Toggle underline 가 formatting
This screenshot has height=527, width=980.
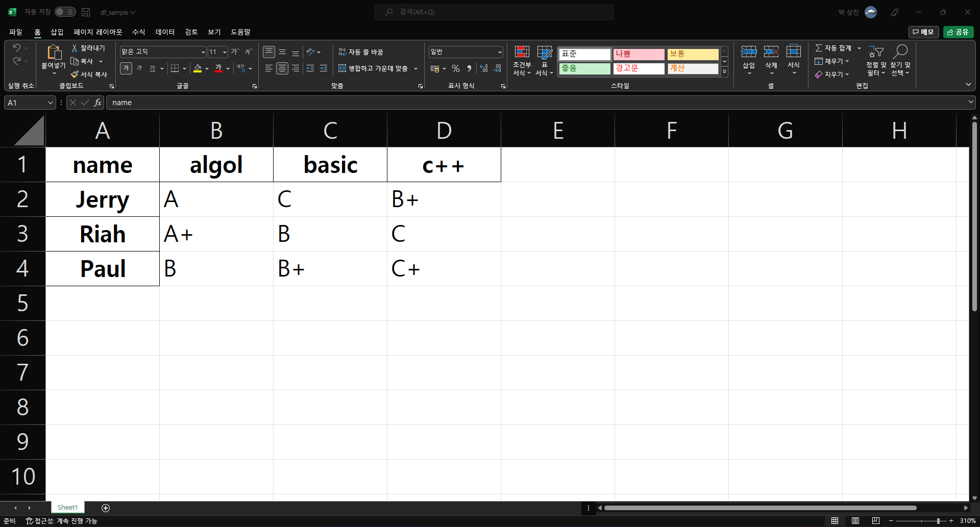coord(152,68)
